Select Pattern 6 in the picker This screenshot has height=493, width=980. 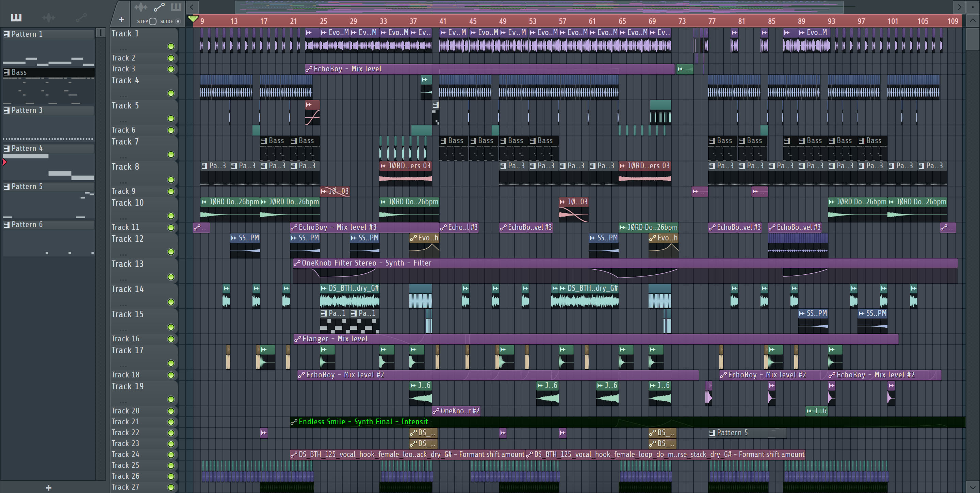point(49,224)
